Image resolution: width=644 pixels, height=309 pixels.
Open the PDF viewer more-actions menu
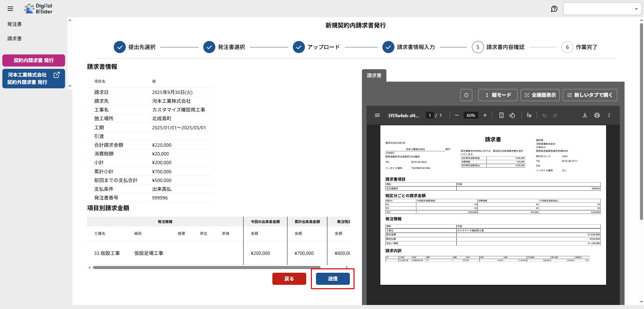tap(609, 115)
